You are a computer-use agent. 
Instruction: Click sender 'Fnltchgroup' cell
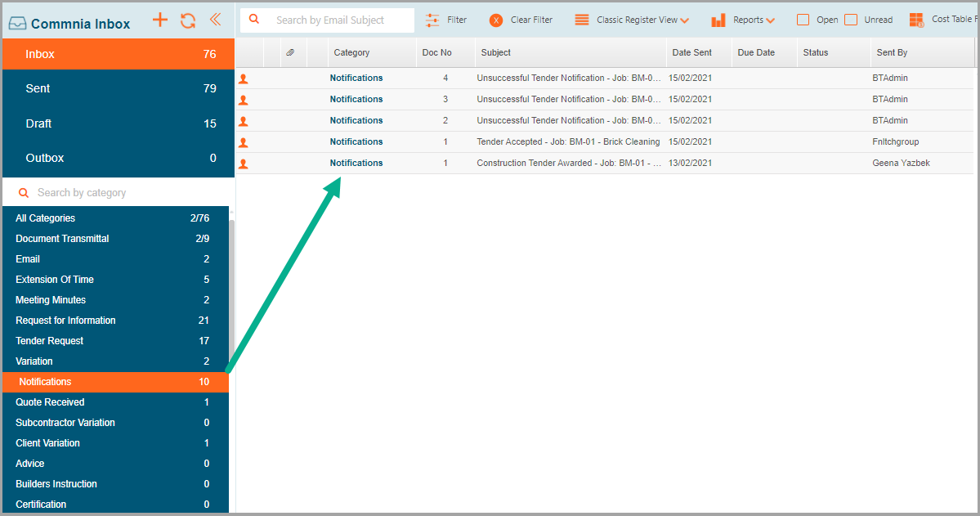[896, 142]
